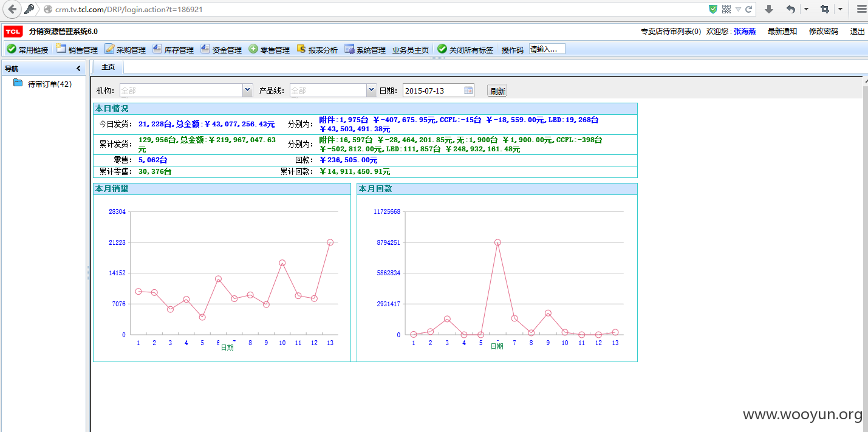Image resolution: width=868 pixels, height=432 pixels.
Task: Focus the 产品线 combo box field
Action: click(x=328, y=91)
